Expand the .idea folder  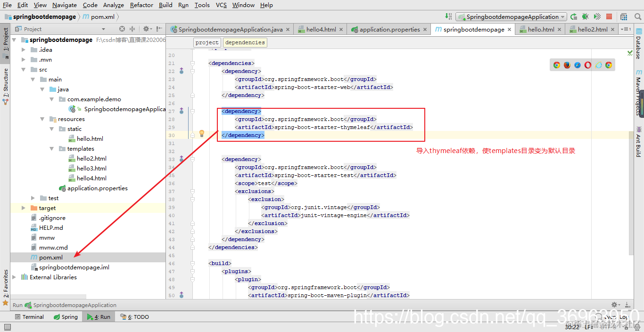click(24, 49)
